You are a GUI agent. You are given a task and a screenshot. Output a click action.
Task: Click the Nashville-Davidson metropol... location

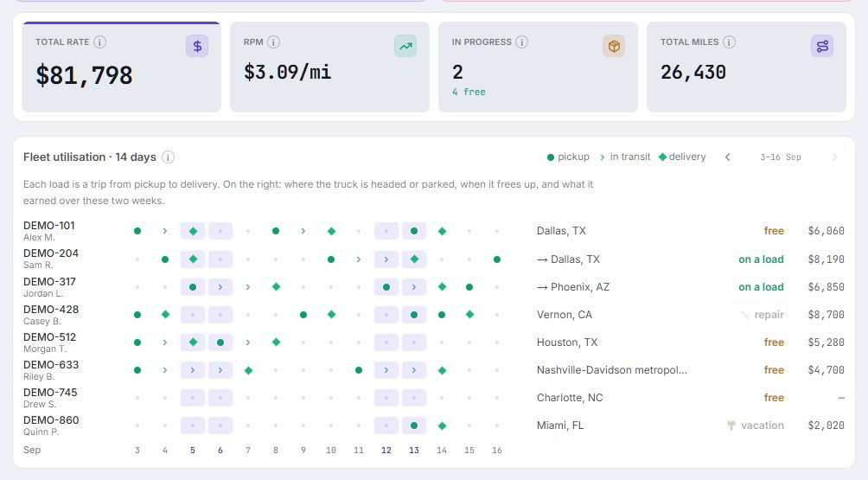click(x=612, y=370)
